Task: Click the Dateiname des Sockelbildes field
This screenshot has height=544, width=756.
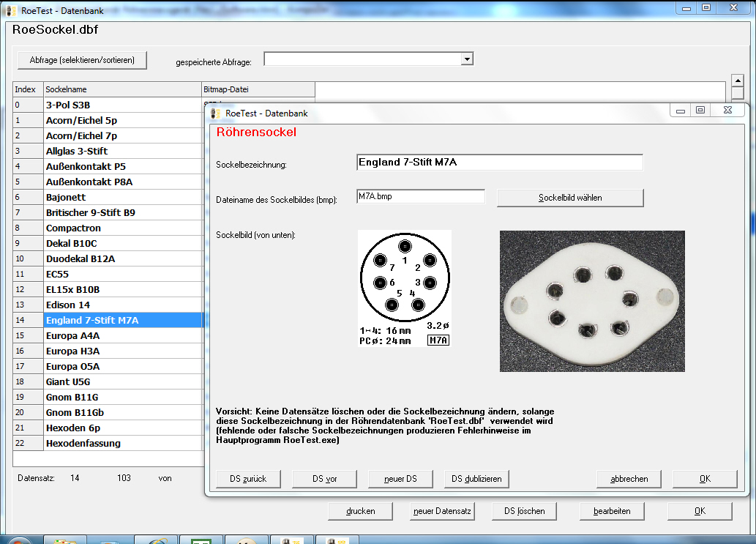Action: pos(420,196)
